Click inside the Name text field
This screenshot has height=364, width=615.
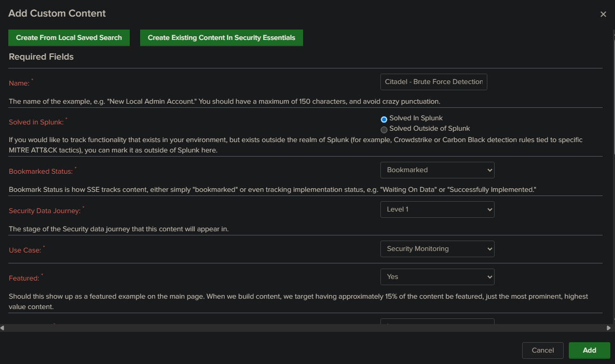pos(433,81)
